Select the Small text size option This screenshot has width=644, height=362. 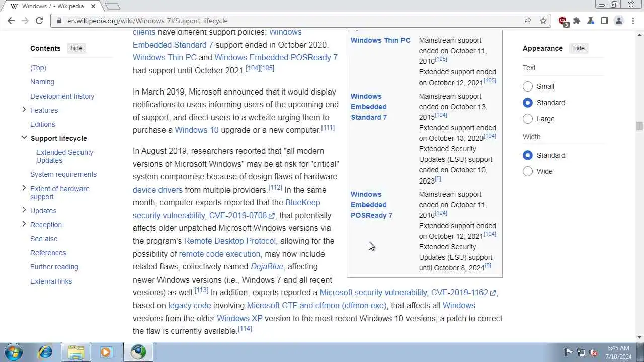528,86
